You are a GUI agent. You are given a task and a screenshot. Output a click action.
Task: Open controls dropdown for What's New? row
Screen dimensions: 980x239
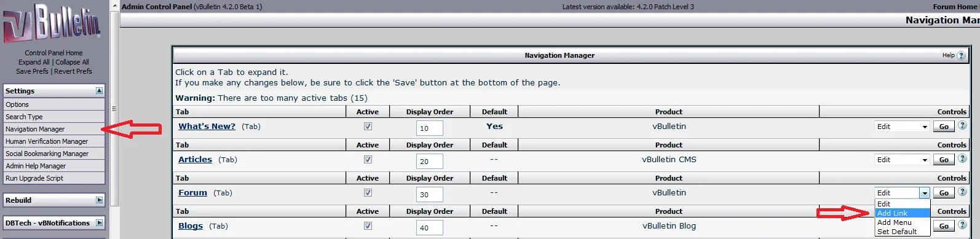(x=902, y=127)
